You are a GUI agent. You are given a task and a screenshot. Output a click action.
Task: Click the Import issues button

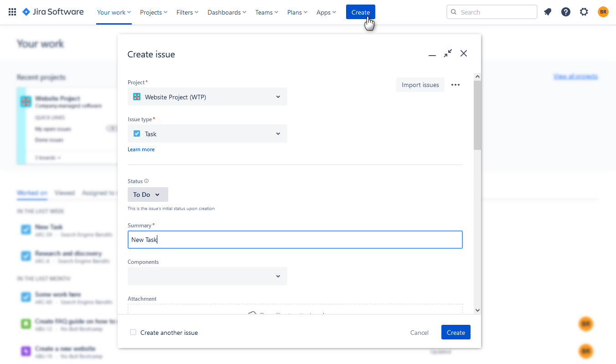click(420, 85)
